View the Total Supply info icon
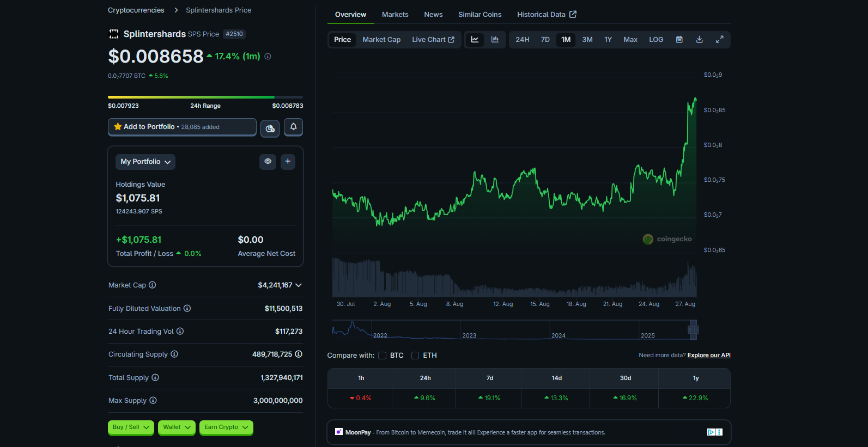Viewport: 868px width, 447px height. [x=155, y=377]
